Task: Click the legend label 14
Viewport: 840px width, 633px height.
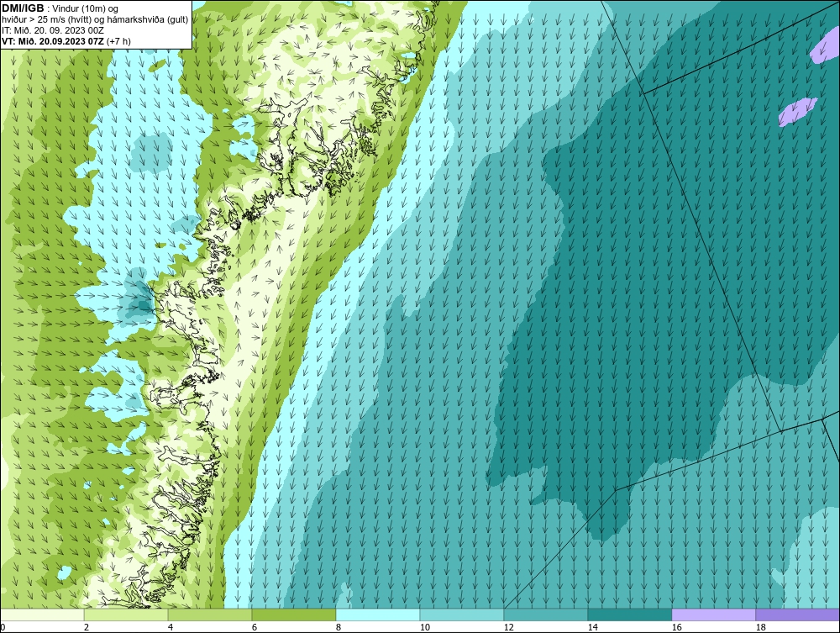Action: coord(592,627)
